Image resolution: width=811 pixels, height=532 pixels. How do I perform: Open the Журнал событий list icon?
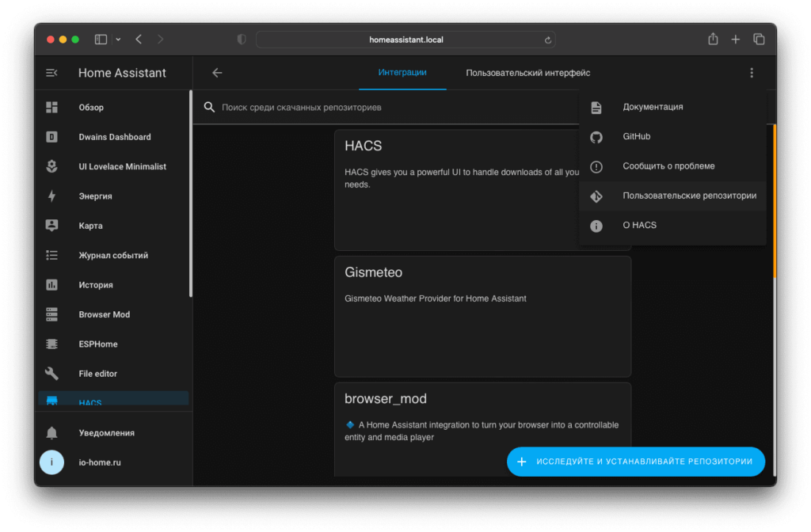coord(51,255)
